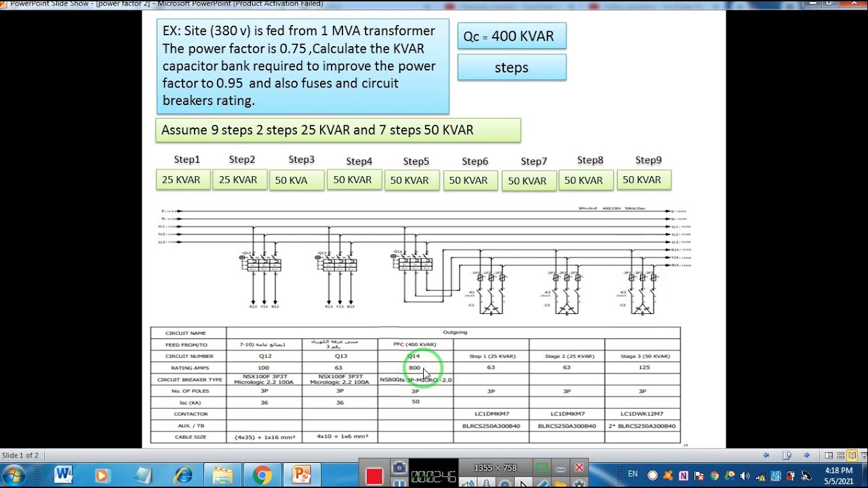Image resolution: width=868 pixels, height=488 pixels.
Task: Click the Outgoing header cell
Action: pyautogui.click(x=454, y=332)
